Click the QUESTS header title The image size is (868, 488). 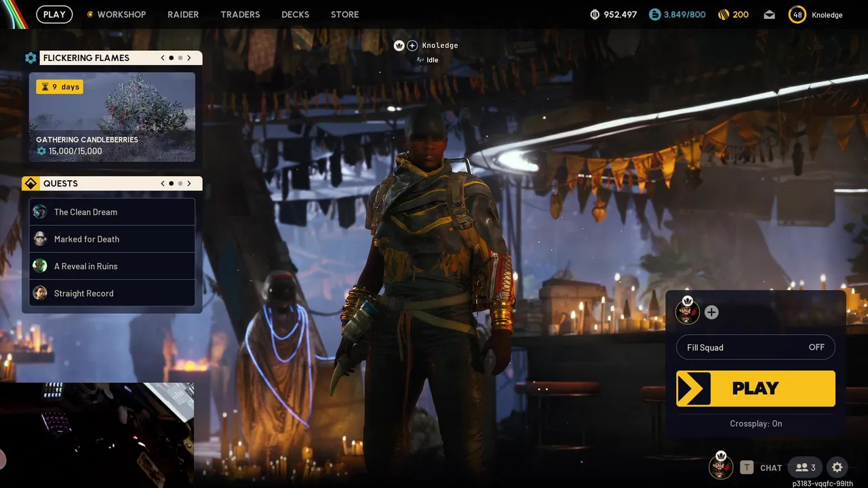(60, 184)
